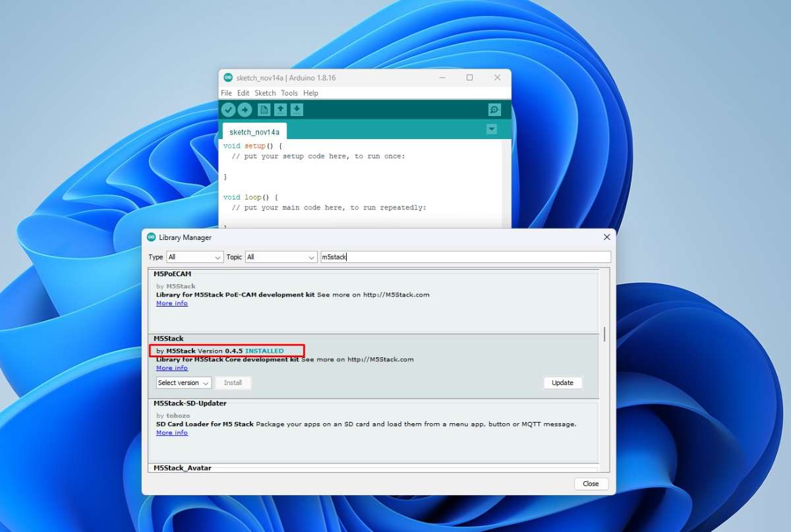This screenshot has width=791, height=532.
Task: Open the Select version dropdown
Action: (183, 383)
